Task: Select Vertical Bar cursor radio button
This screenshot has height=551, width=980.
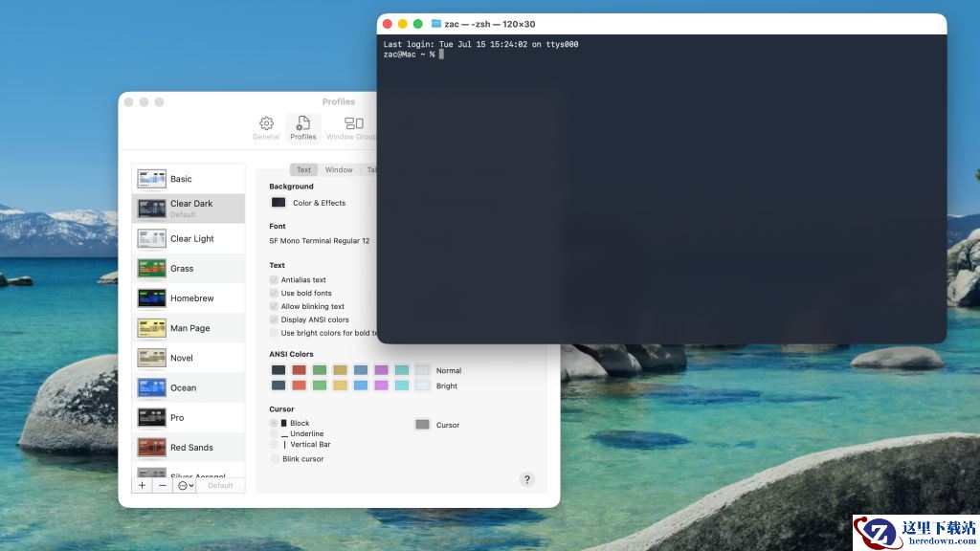Action: (274, 444)
